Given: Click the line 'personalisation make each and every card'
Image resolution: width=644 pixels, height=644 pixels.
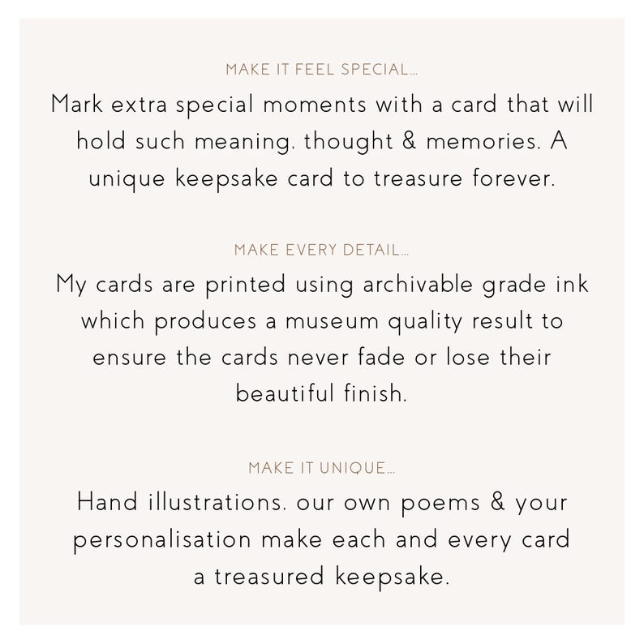Looking at the screenshot, I should coord(322,539).
